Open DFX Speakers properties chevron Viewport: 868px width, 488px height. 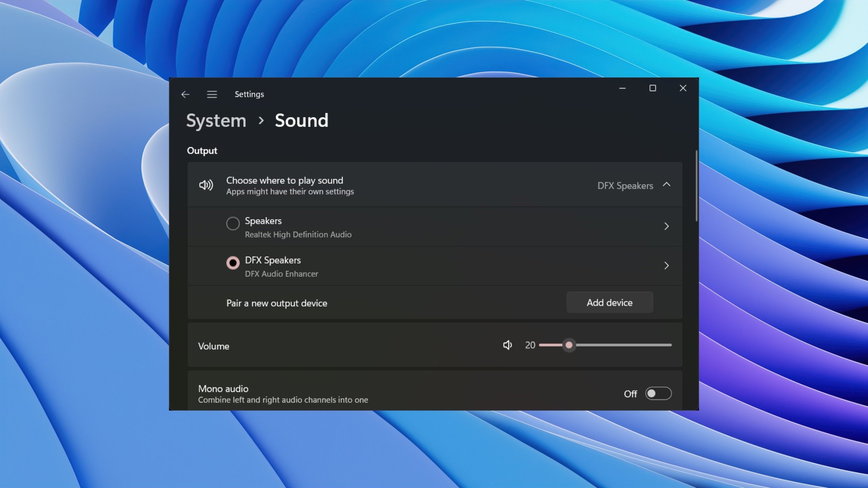pos(666,266)
